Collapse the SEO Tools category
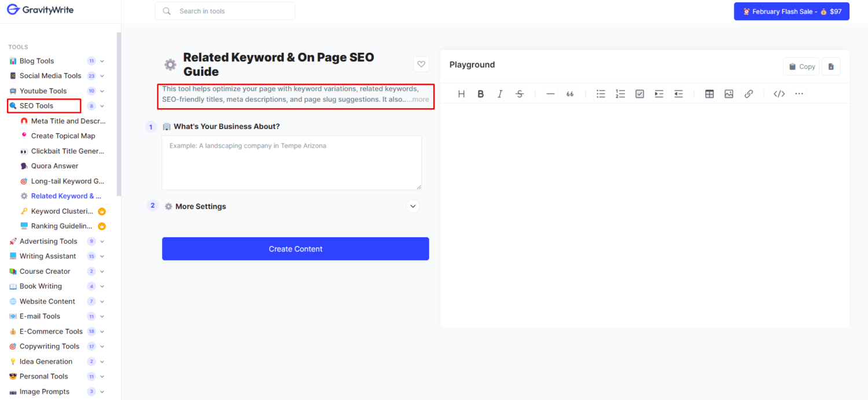The height and width of the screenshot is (400, 868). 102,106
